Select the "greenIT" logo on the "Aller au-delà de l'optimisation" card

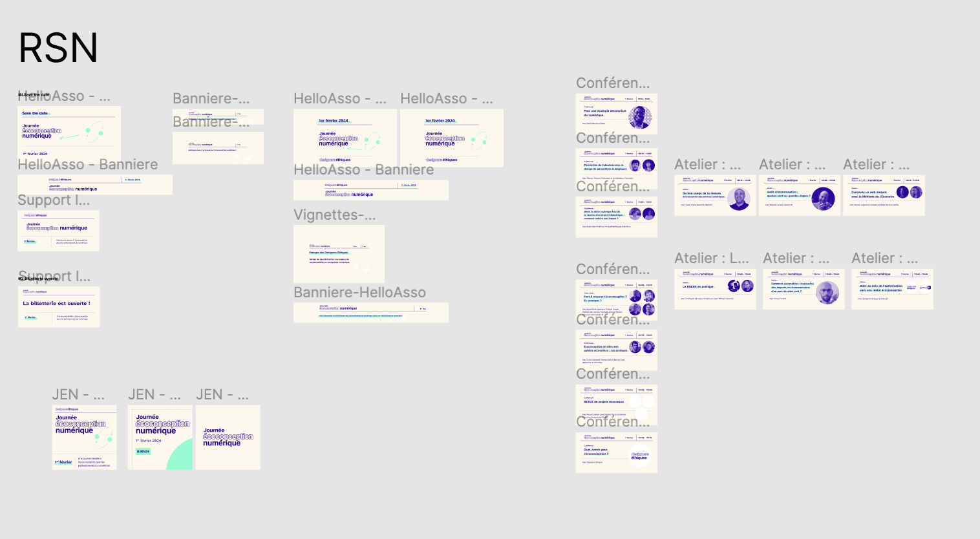(924, 288)
